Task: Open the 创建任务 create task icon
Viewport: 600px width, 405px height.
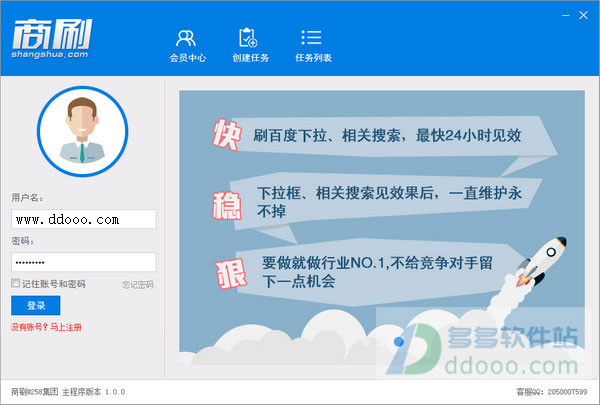Action: point(250,46)
